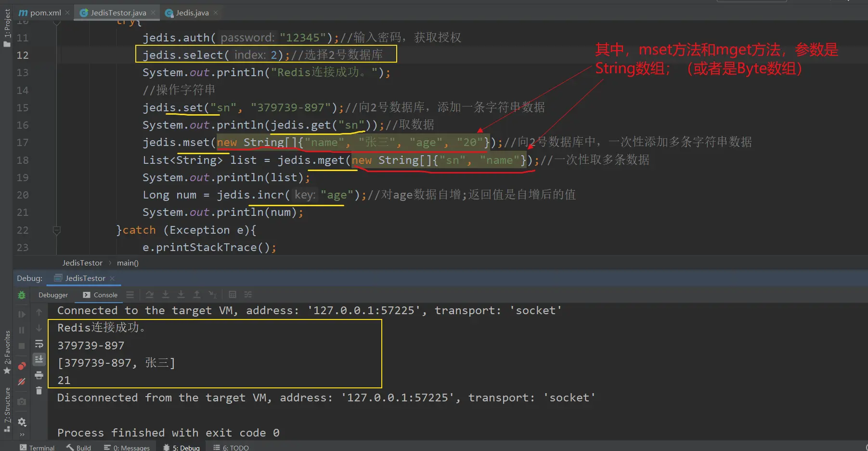Click the main() breadcrumb
Viewport: 868px width, 451px height.
128,263
